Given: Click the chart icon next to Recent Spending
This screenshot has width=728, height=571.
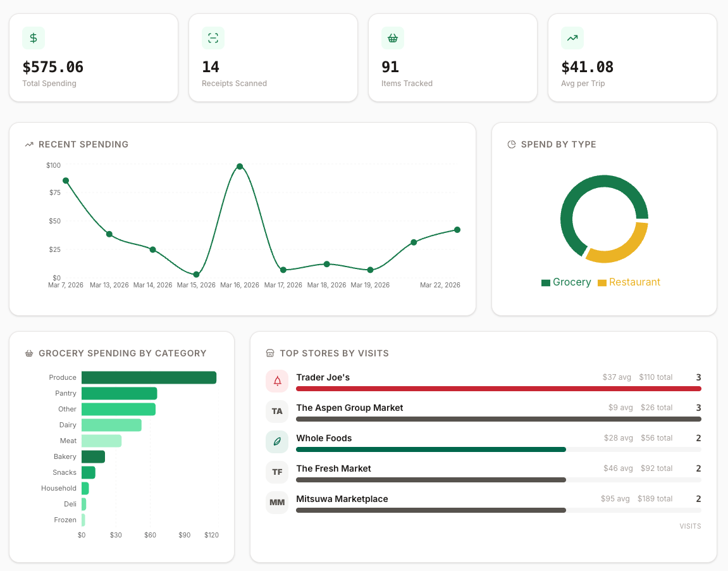Looking at the screenshot, I should pos(29,144).
